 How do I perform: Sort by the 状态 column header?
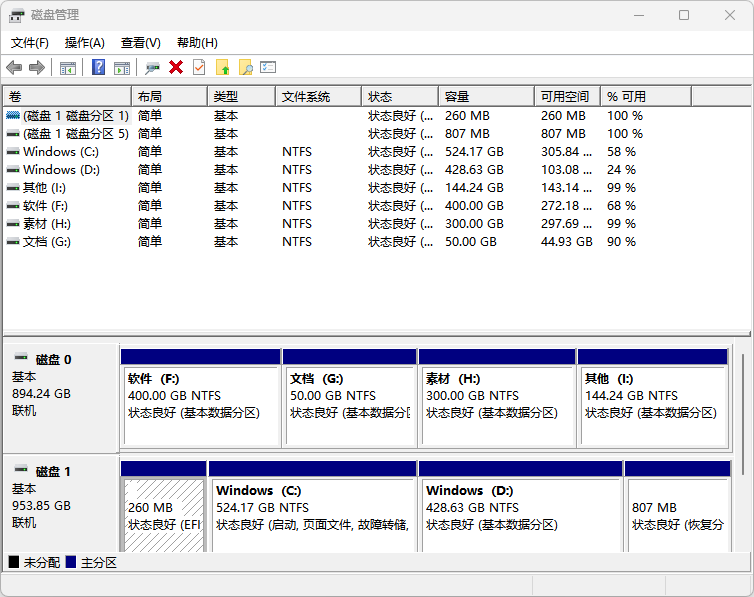(400, 97)
